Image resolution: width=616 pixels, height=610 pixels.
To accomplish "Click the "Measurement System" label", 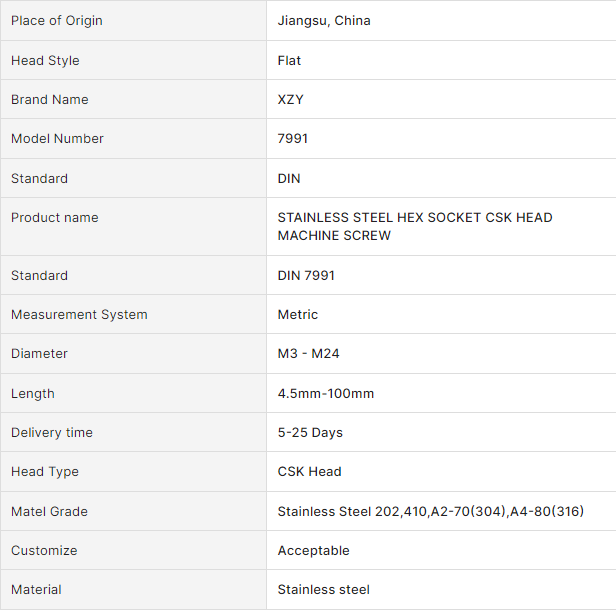I will pyautogui.click(x=79, y=314).
